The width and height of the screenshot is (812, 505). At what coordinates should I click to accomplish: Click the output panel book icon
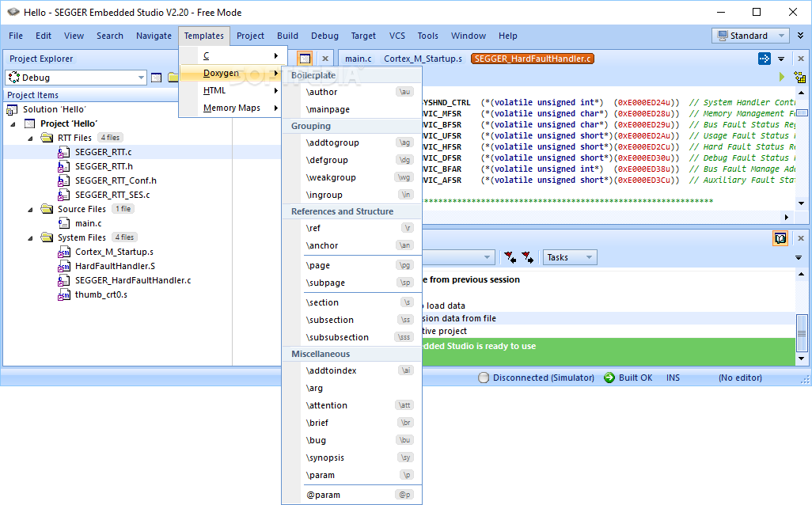(x=780, y=238)
